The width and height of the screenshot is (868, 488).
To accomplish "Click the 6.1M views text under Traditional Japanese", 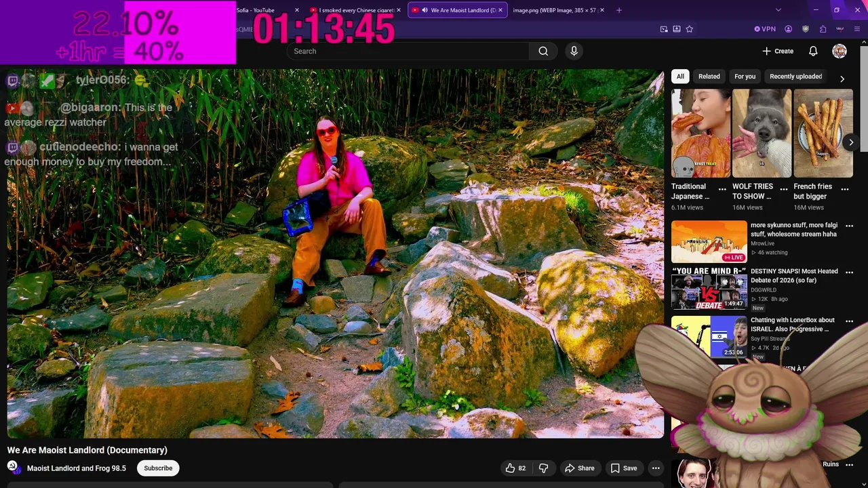I will tap(687, 207).
